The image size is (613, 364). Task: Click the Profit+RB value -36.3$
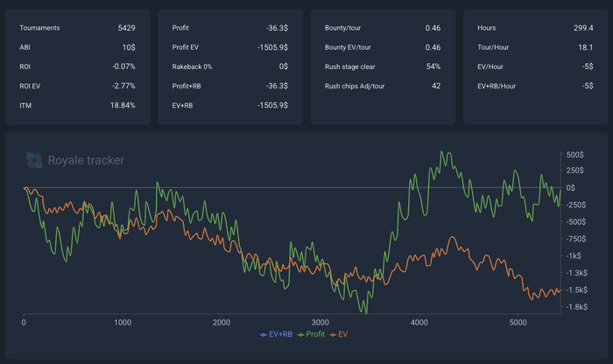277,86
